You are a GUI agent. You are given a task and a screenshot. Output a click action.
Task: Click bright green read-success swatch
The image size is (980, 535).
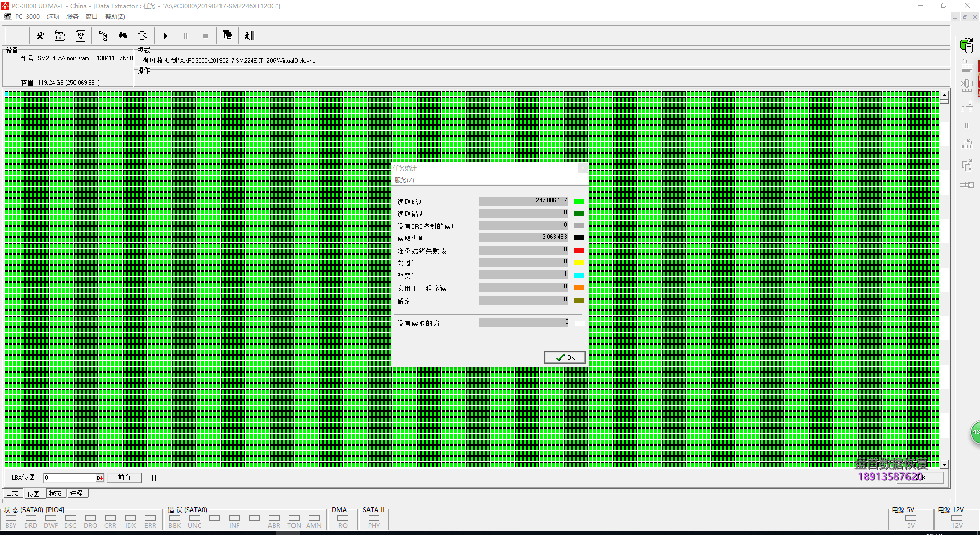pos(579,201)
